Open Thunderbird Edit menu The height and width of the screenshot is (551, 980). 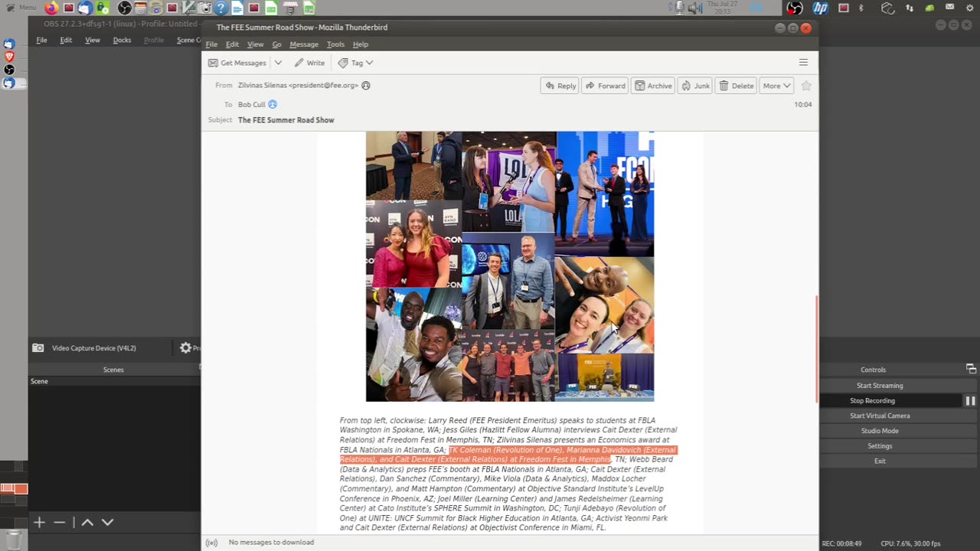pyautogui.click(x=232, y=44)
